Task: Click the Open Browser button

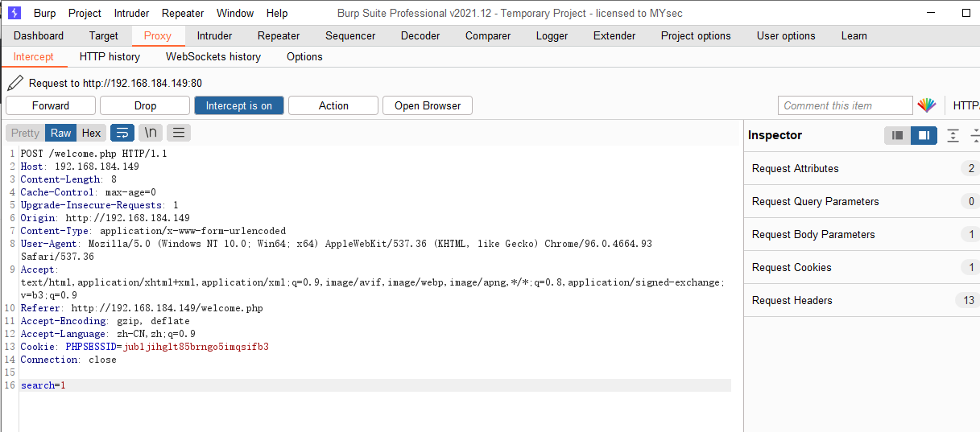Action: click(x=428, y=105)
